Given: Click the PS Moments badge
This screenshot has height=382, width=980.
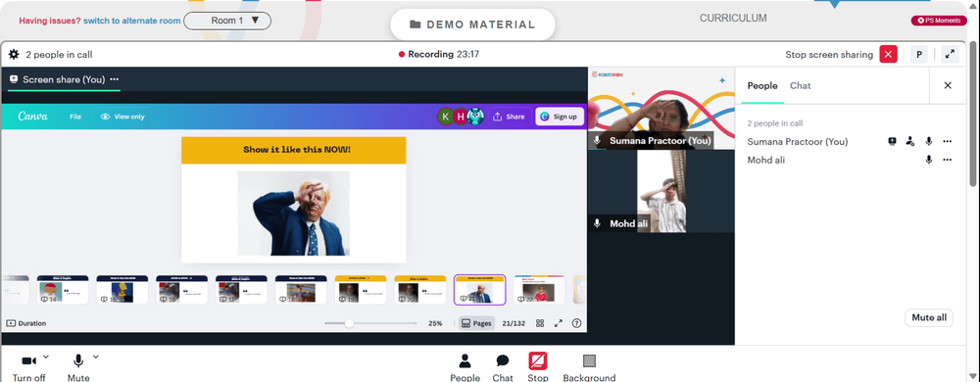Looking at the screenshot, I should pyautogui.click(x=939, y=21).
